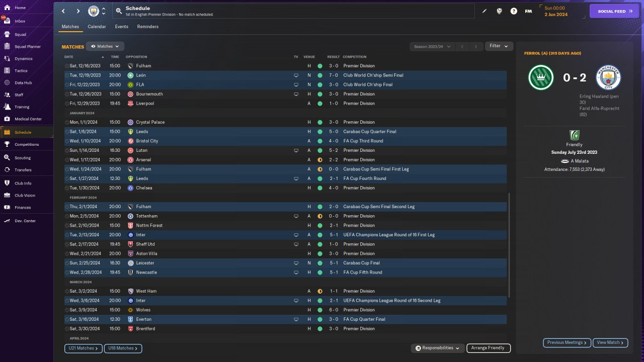Image resolution: width=644 pixels, height=362 pixels.
Task: Open U18 Matches
Action: click(123, 348)
